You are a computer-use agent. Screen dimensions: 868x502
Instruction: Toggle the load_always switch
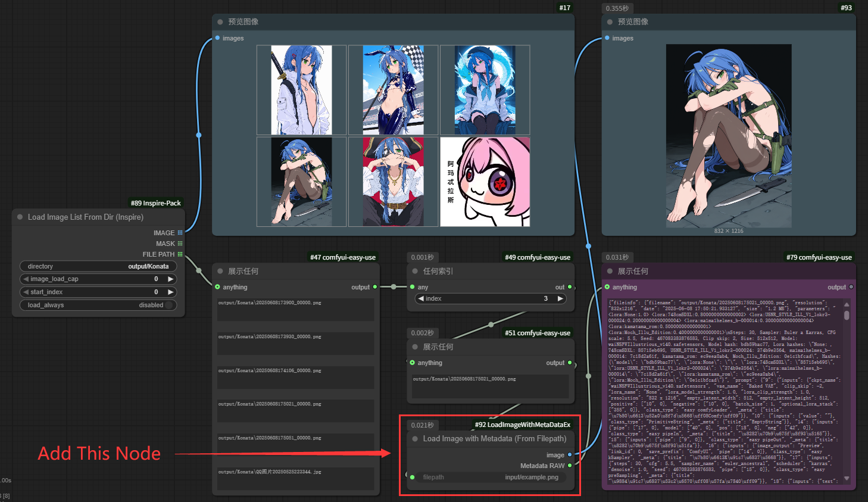(x=170, y=305)
